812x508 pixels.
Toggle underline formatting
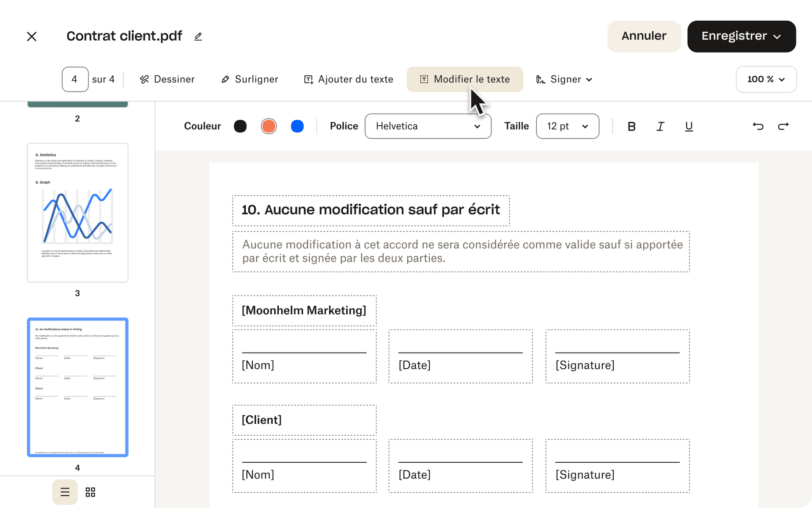pyautogui.click(x=689, y=126)
